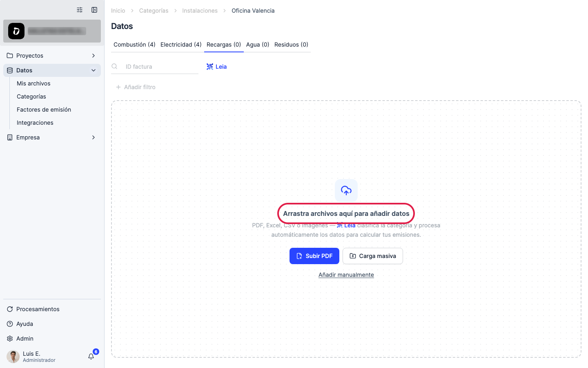
Task: Go to Inicio breadcrumb
Action: click(118, 11)
